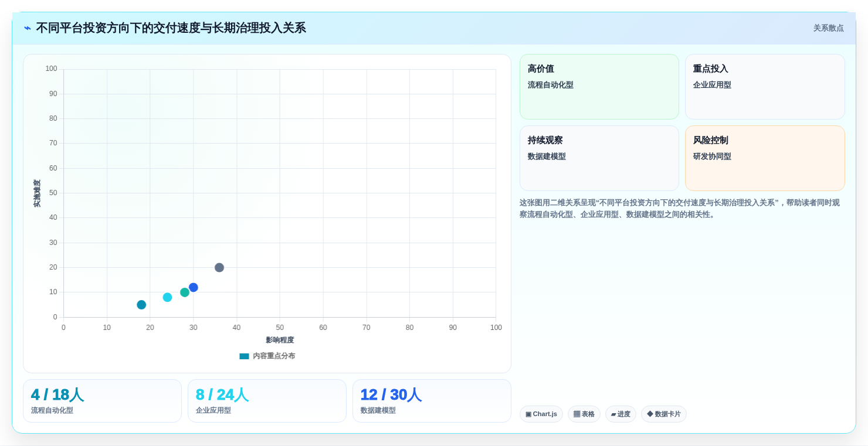Click the lightning icon beside the chart title
The width and height of the screenshot is (868, 446).
[28, 28]
